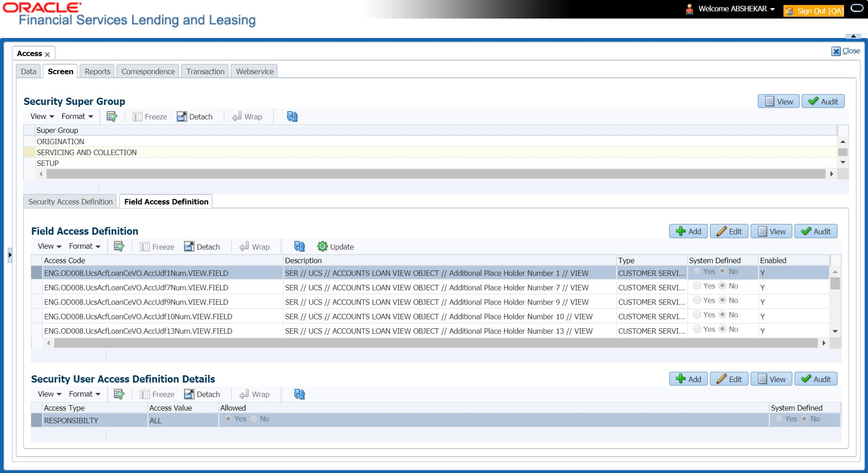Click Audit button in Security Super Group section
This screenshot has height=473, width=868.
[823, 102]
